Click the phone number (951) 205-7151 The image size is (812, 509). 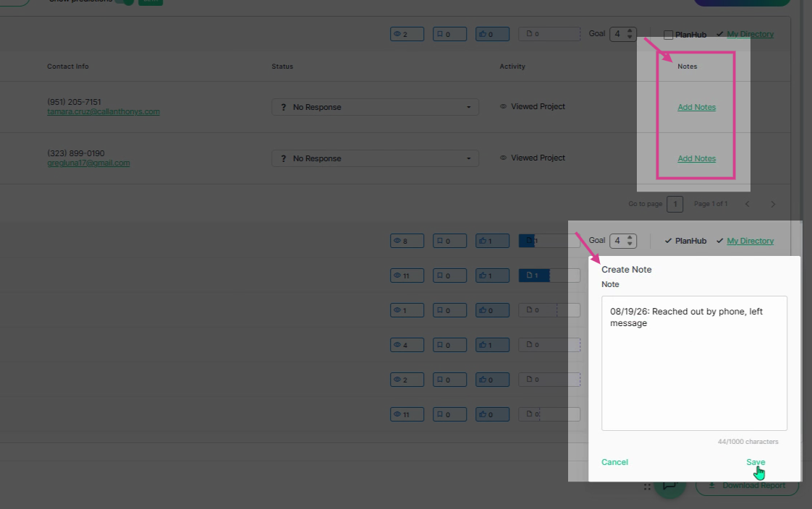(74, 102)
